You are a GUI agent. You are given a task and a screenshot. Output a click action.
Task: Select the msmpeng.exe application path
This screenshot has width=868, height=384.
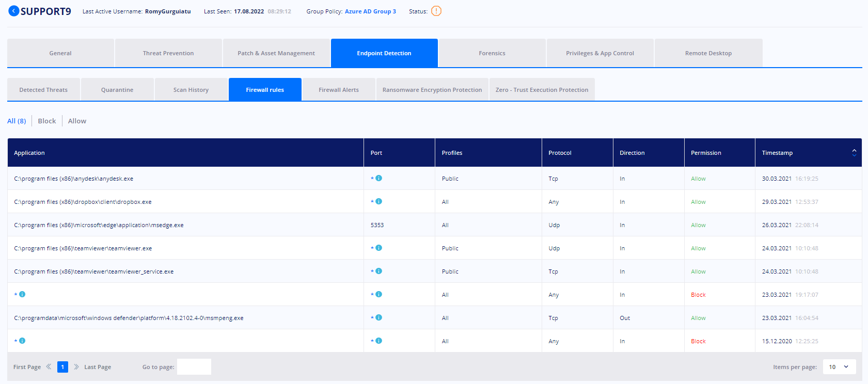[129, 318]
